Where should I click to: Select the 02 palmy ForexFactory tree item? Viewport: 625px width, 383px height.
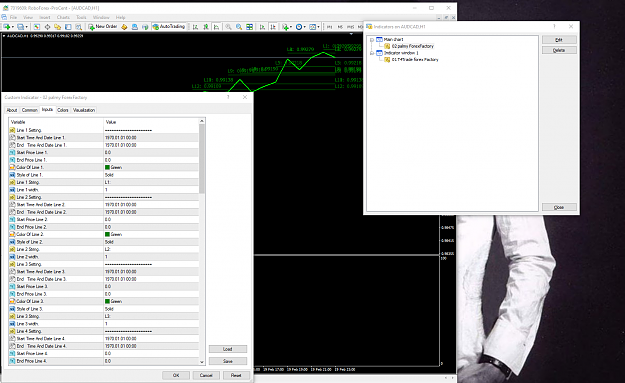[x=413, y=46]
